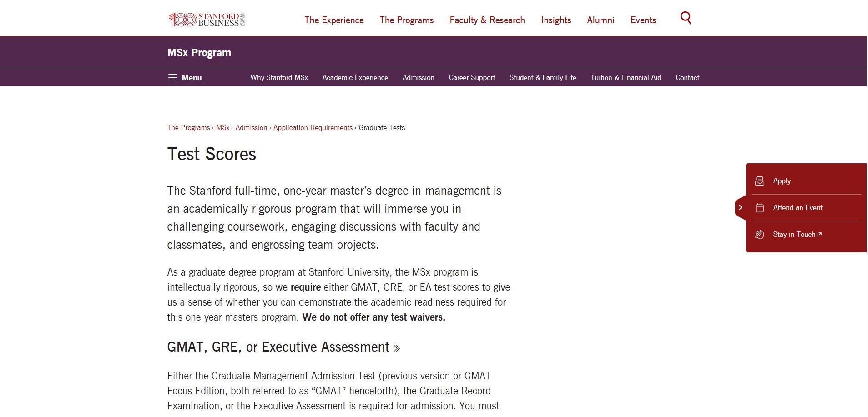Click The Programs breadcrumb link
This screenshot has height=417, width=868.
coord(188,128)
